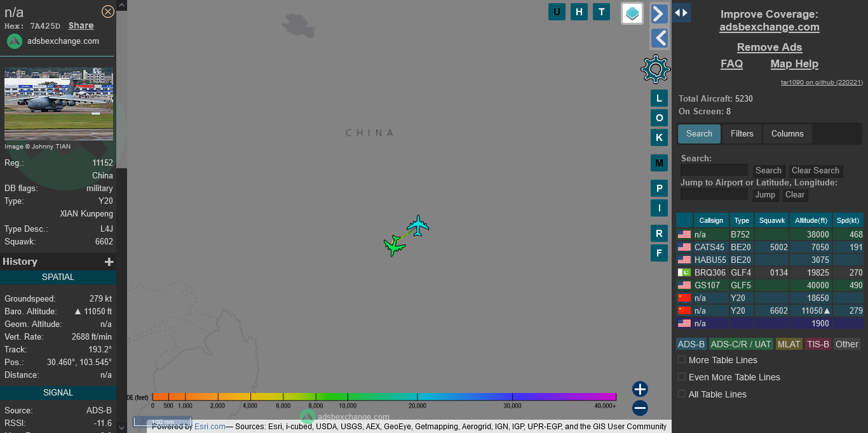Viewport: 868px width, 433px height.
Task: Enable Even More Table Lines checkbox
Action: coord(682,377)
